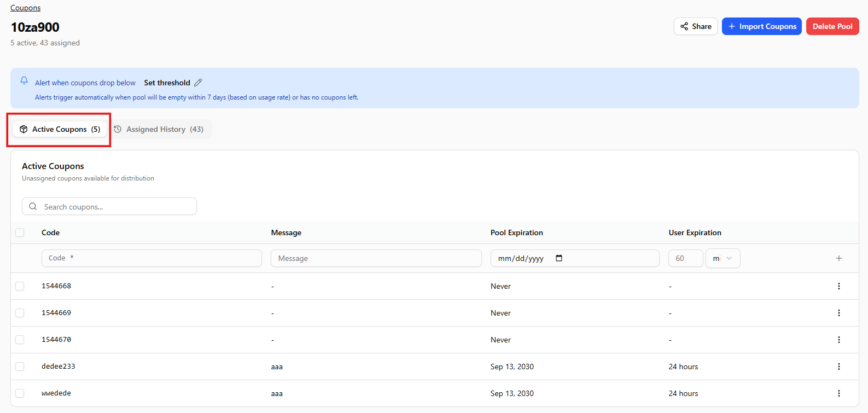Switch to Active Coupons tab
This screenshot has width=868, height=413.
coord(60,129)
